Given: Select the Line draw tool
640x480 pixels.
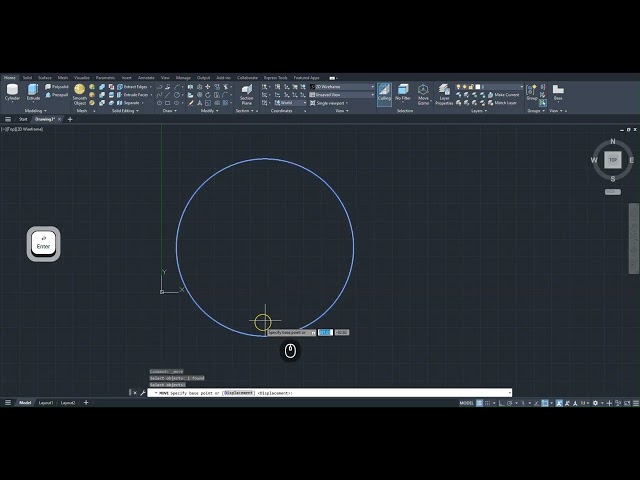Looking at the screenshot, I should point(168,95).
